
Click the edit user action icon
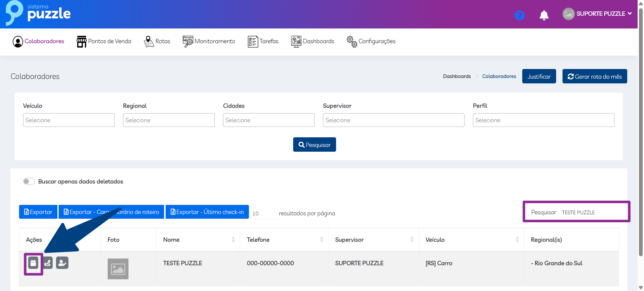click(x=62, y=263)
